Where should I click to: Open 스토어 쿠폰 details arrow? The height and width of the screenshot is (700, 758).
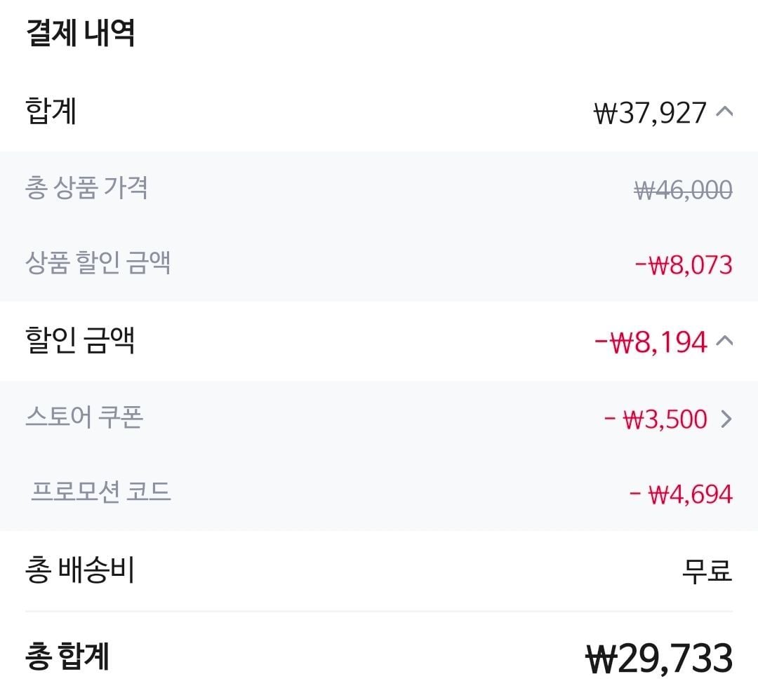point(726,419)
